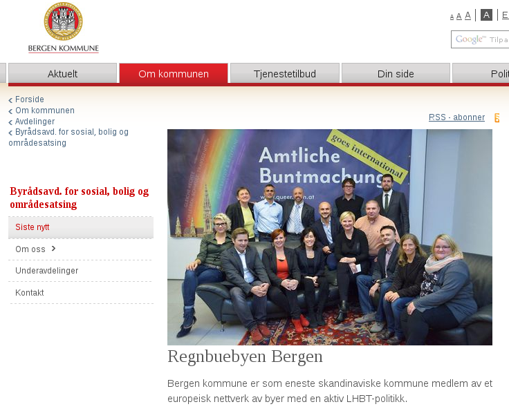Open the Regnbuebyen Bergen group photo

click(x=330, y=237)
